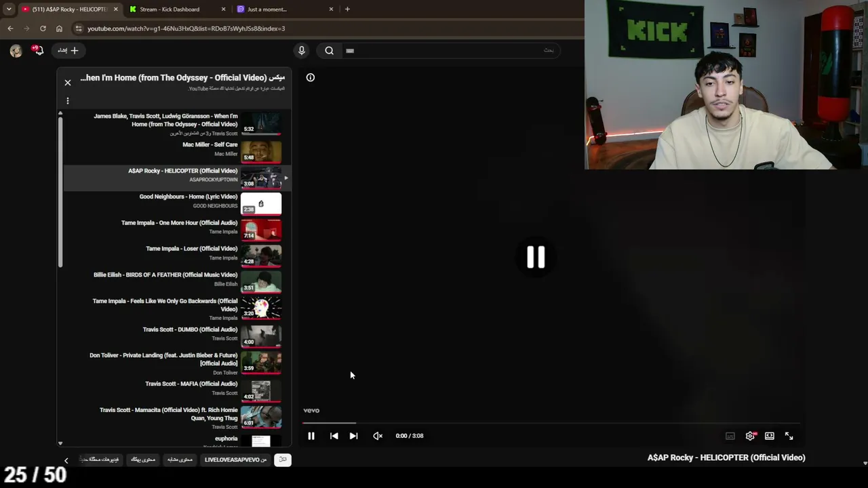
Task: Show more filter chips with chevron arrow
Action: pos(66,460)
